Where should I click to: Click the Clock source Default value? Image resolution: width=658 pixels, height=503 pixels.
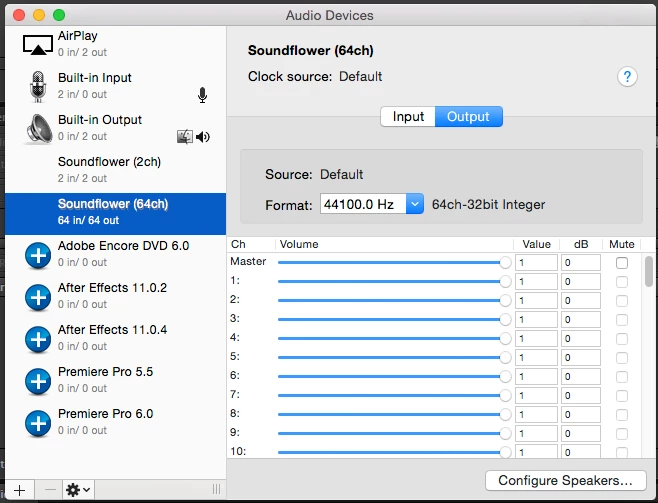[360, 76]
